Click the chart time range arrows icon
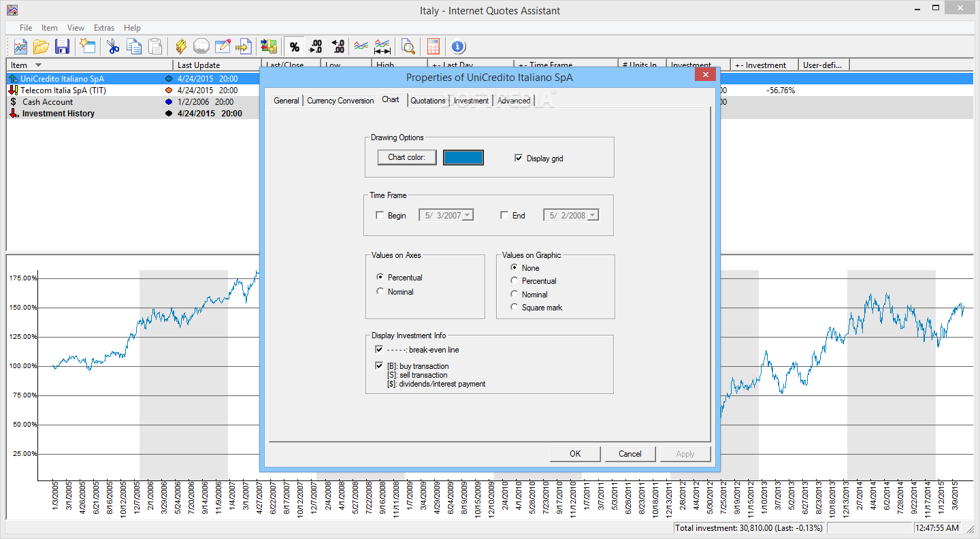 pos(382,46)
